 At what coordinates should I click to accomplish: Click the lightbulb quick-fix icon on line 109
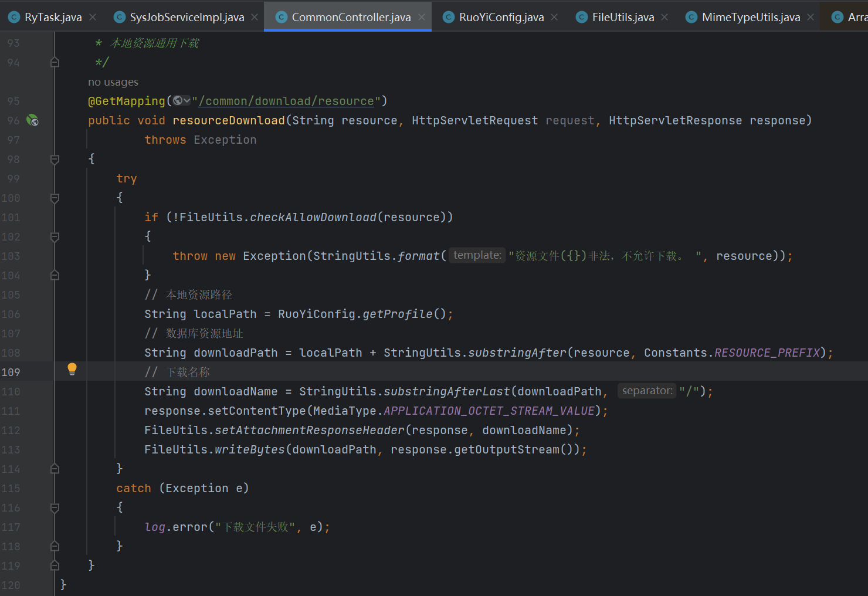[72, 369]
